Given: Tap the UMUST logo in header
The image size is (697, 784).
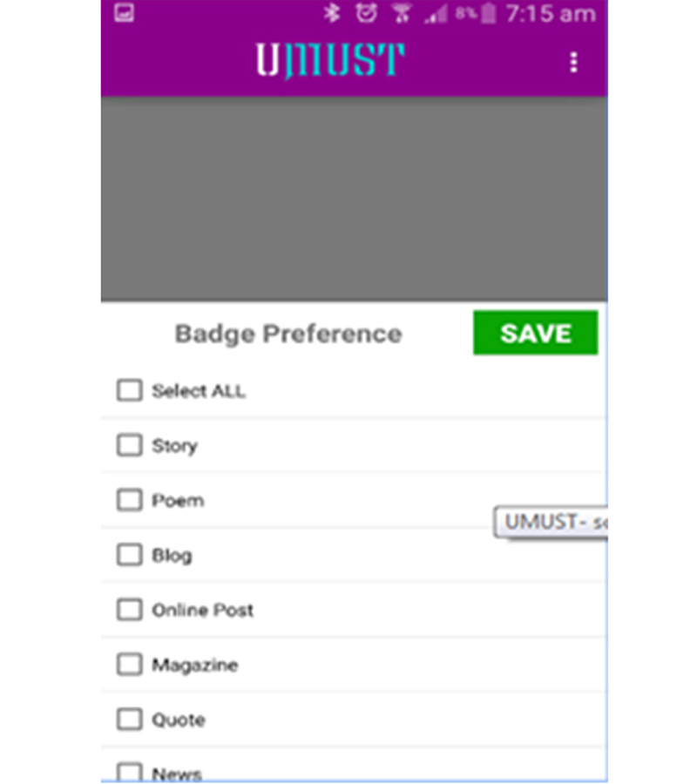Looking at the screenshot, I should (x=330, y=61).
